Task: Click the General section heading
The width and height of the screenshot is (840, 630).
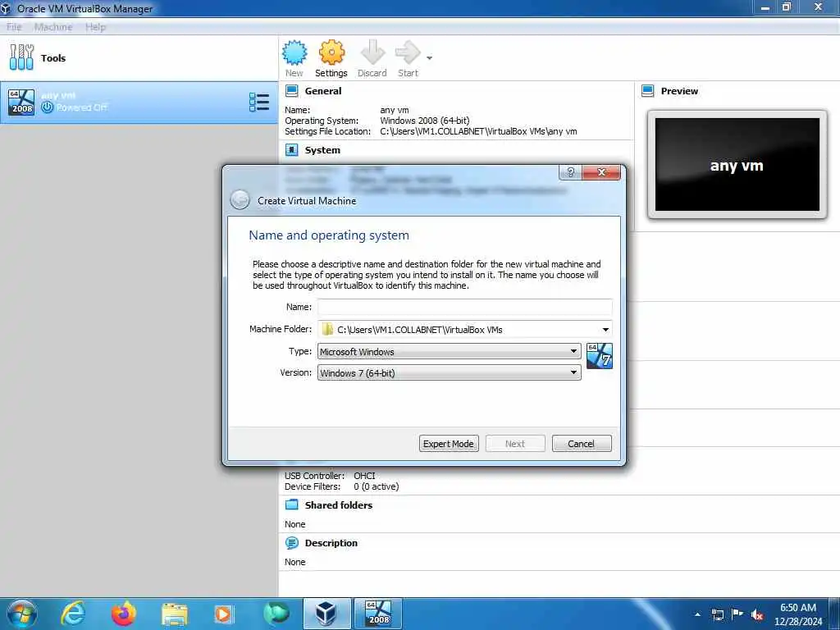Action: (x=323, y=91)
